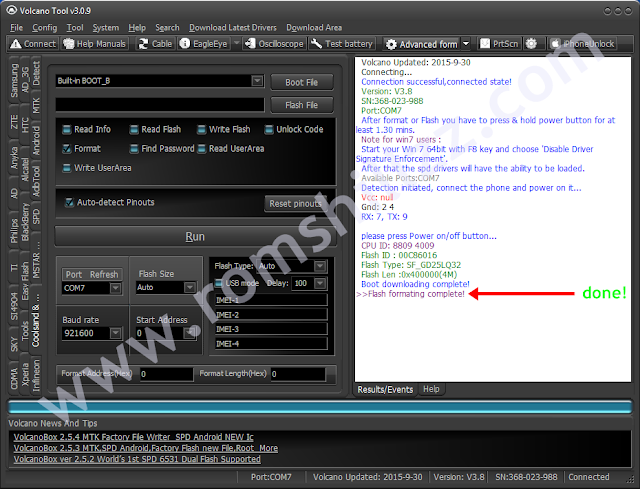Open Advanced form gear button
This screenshot has width=640, height=489.
(423, 44)
